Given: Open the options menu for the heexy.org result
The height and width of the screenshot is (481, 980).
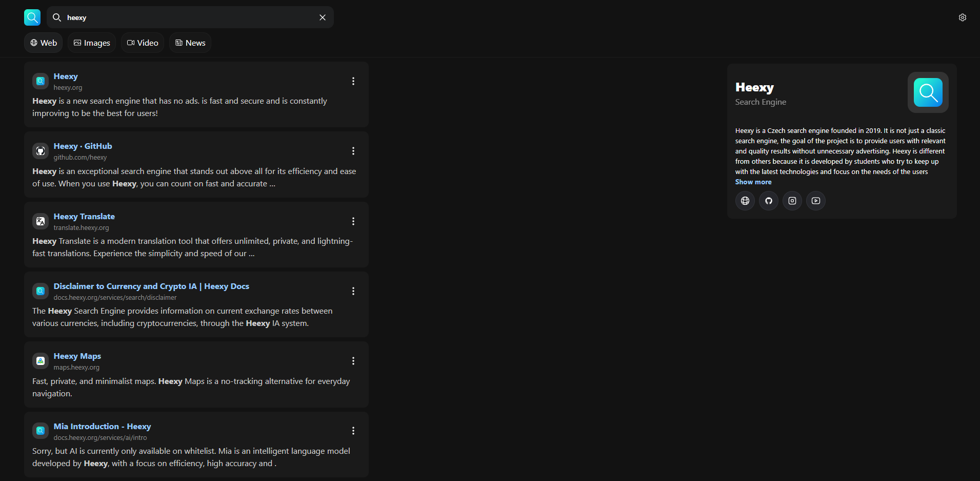Looking at the screenshot, I should (353, 81).
